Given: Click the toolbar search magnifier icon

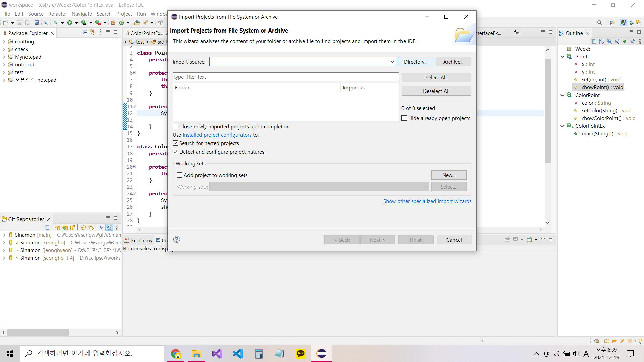Looking at the screenshot, I should [x=600, y=23].
